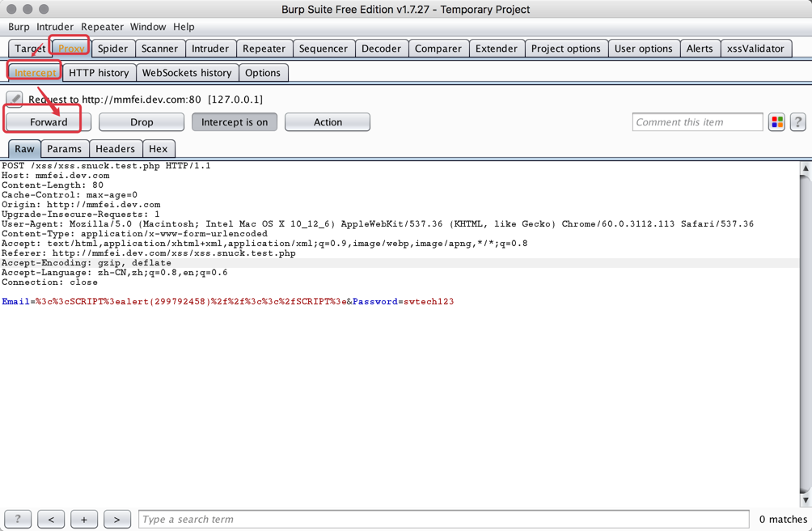
Task: Select the Decoder tab
Action: [381, 48]
